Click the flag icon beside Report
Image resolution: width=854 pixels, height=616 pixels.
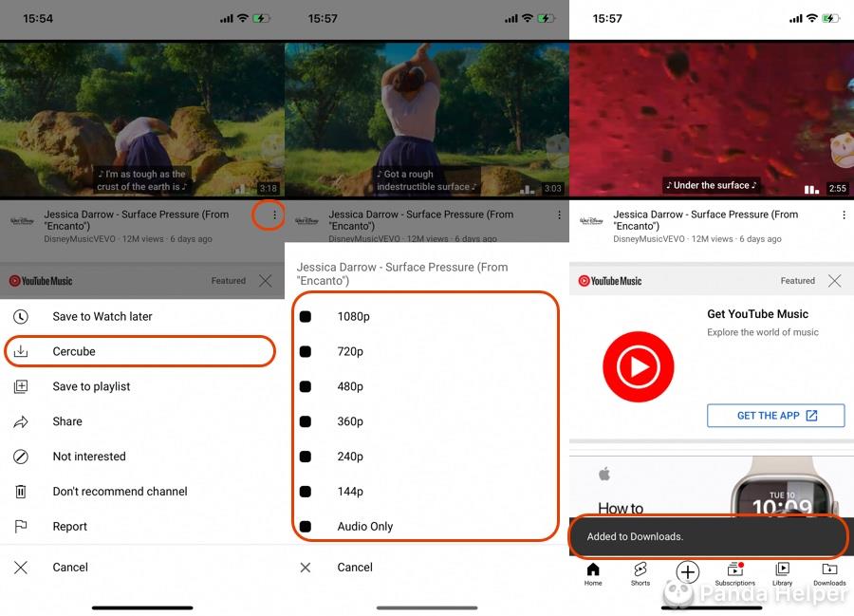(21, 526)
